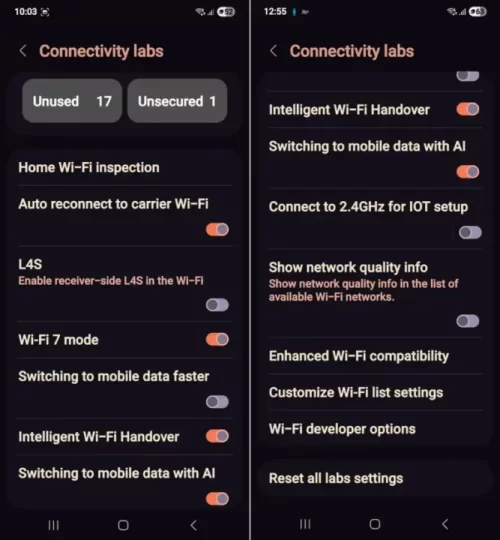Open recent apps on right phone navigation bar
This screenshot has width=500, height=540.
305,524
